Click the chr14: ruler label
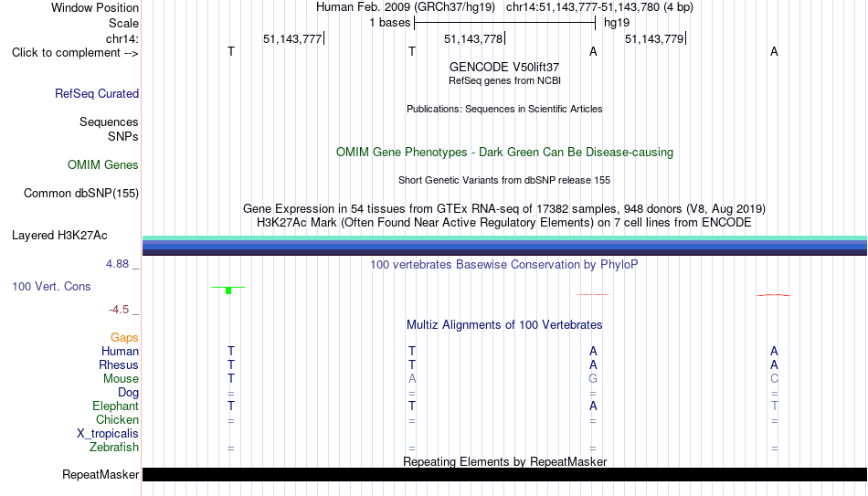Image resolution: width=868 pixels, height=496 pixels. tap(122, 38)
